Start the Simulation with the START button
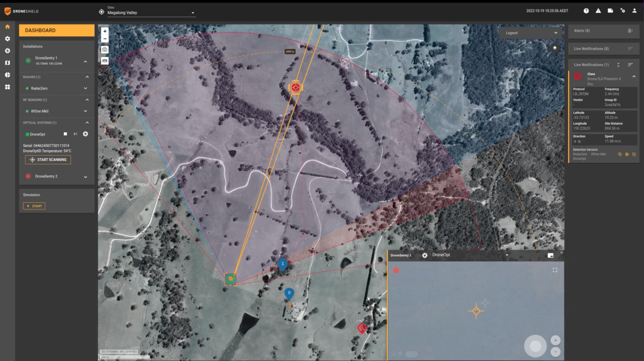The image size is (644, 361). pos(34,206)
